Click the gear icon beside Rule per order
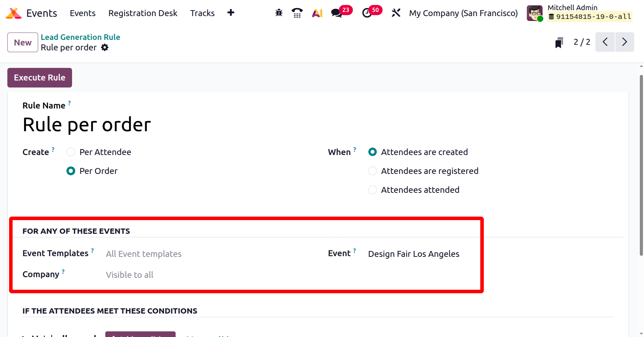Image resolution: width=644 pixels, height=337 pixels. [105, 48]
